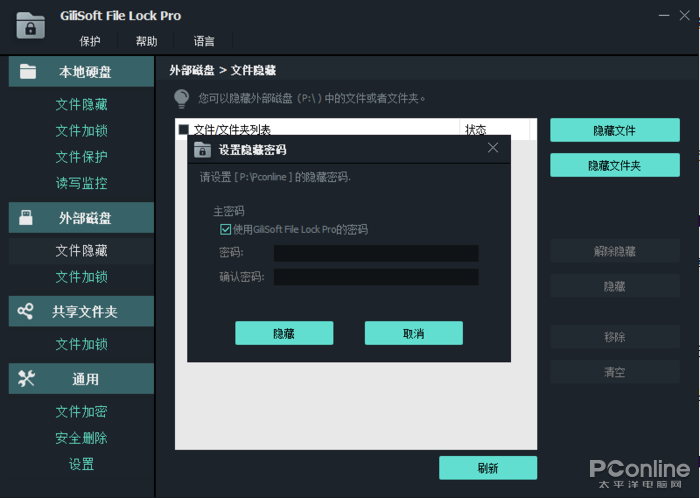Click the 解除隐藏 button
The image size is (700, 498).
click(x=615, y=251)
